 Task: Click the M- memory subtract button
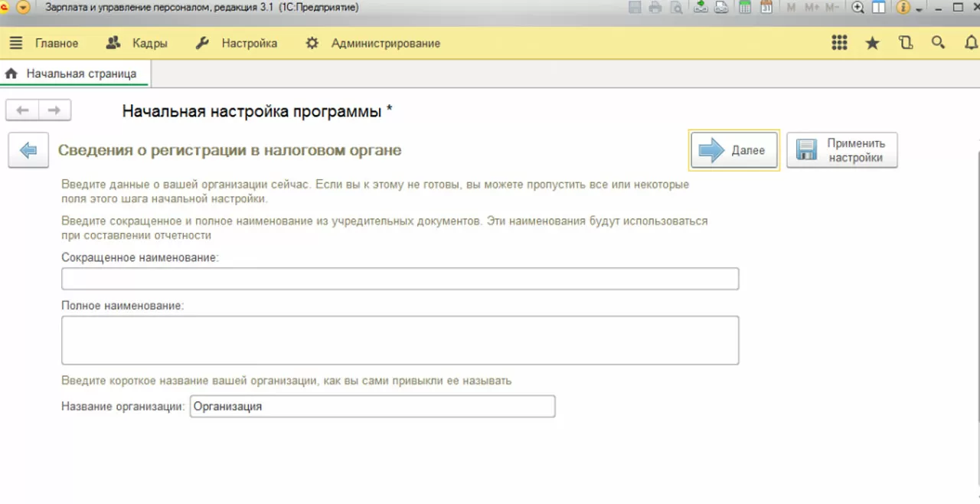tap(832, 8)
